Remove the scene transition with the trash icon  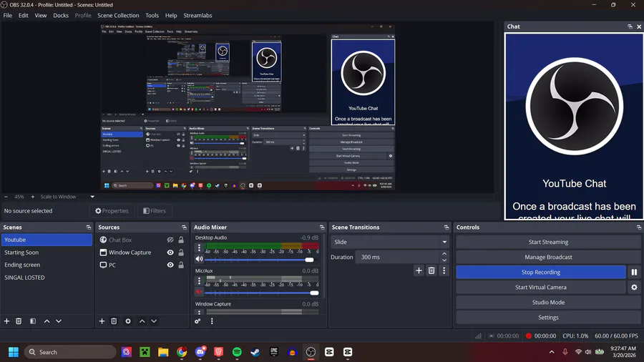[x=431, y=270]
